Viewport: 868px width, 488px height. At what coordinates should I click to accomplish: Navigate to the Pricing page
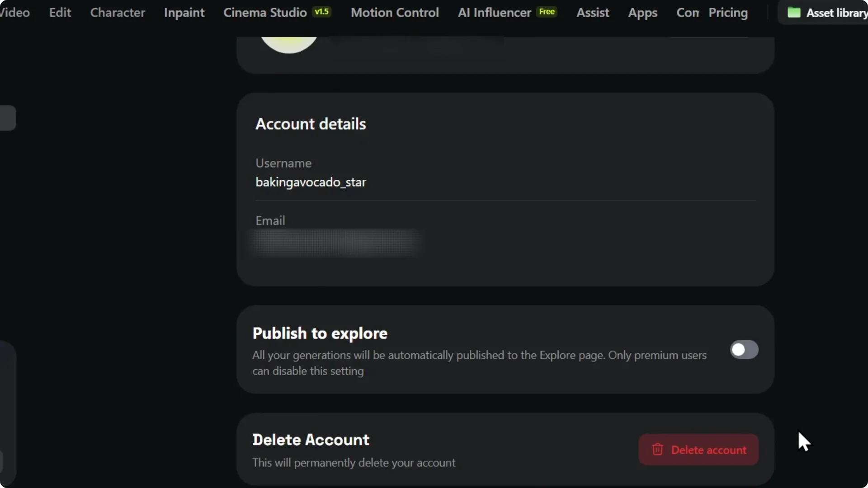click(x=728, y=13)
